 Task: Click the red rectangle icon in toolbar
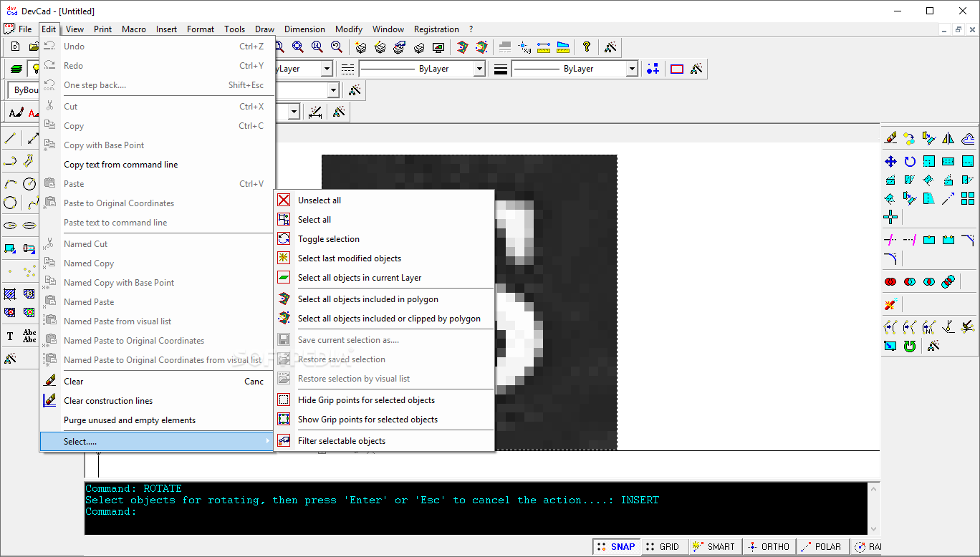[x=677, y=69]
